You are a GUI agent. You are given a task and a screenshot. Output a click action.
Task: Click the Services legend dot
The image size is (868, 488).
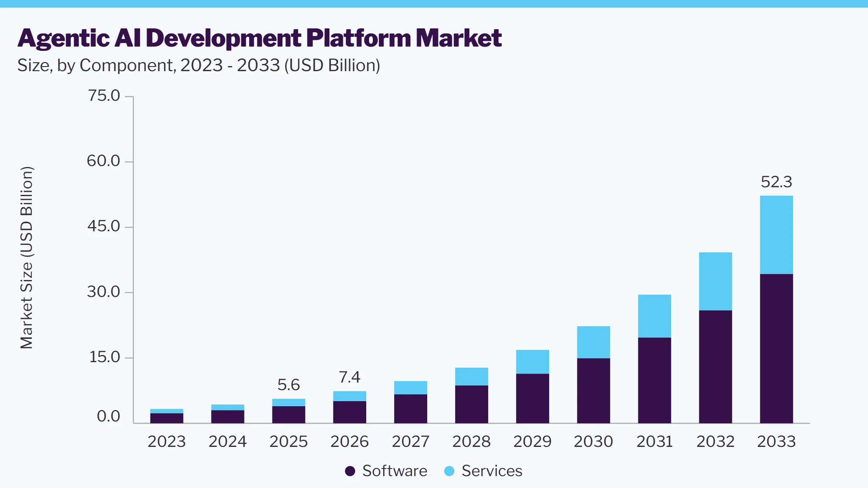click(449, 471)
